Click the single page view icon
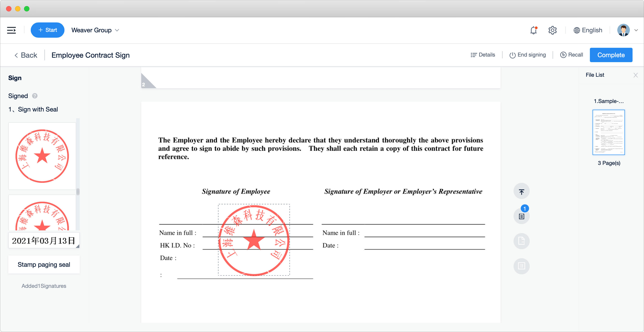This screenshot has width=644, height=332. [x=521, y=241]
